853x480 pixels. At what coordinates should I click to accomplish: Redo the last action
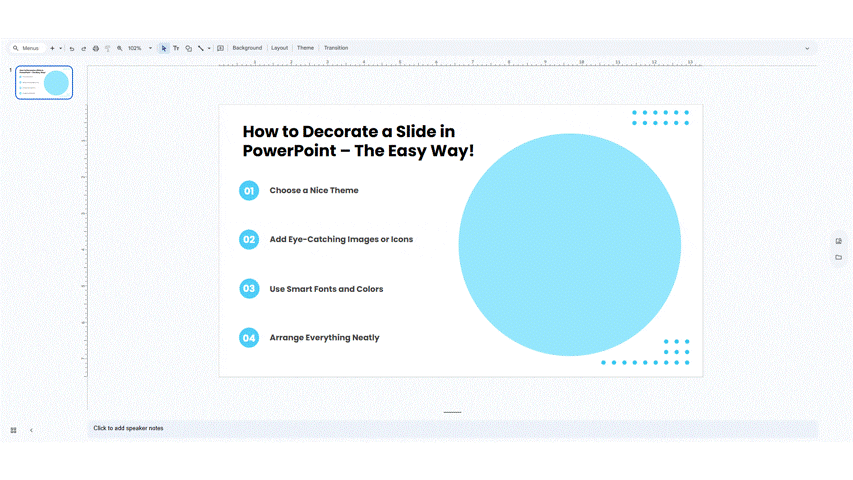pos(83,48)
